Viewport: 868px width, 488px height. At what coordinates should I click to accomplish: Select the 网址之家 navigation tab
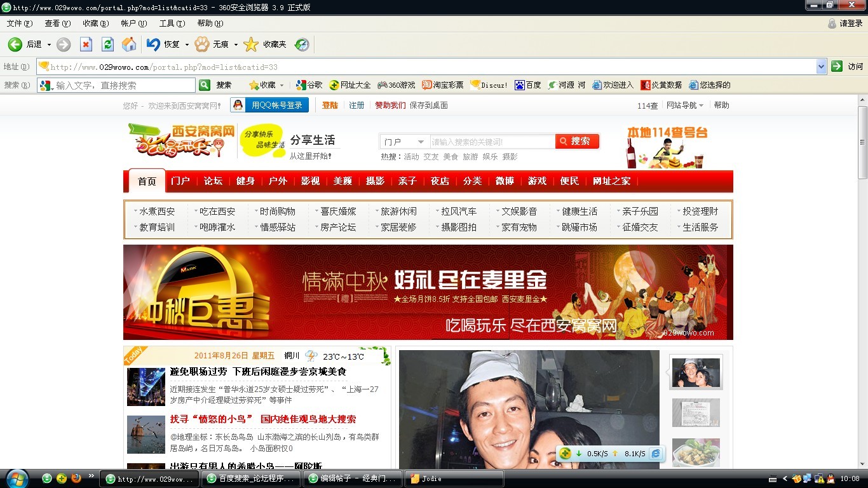click(x=611, y=181)
